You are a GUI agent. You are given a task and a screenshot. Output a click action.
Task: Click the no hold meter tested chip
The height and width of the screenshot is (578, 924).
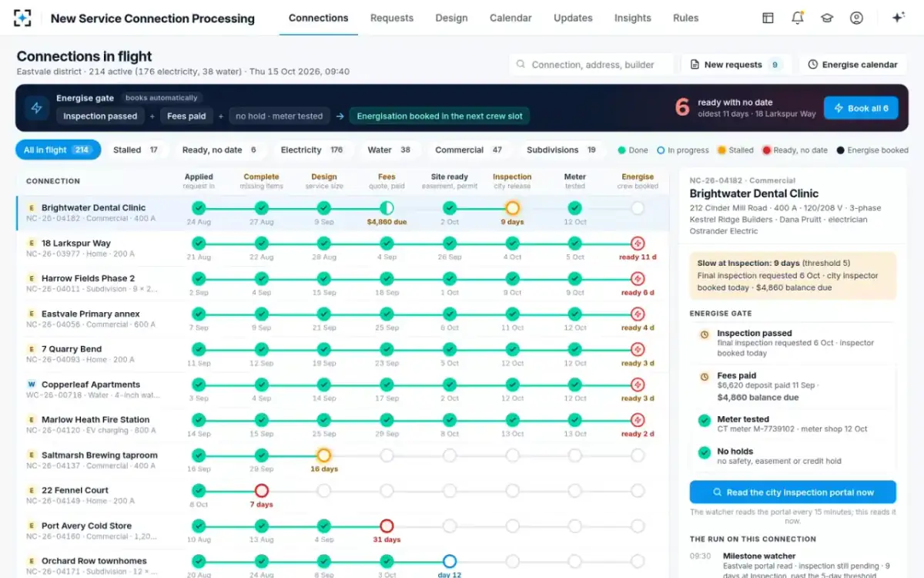pyautogui.click(x=280, y=116)
